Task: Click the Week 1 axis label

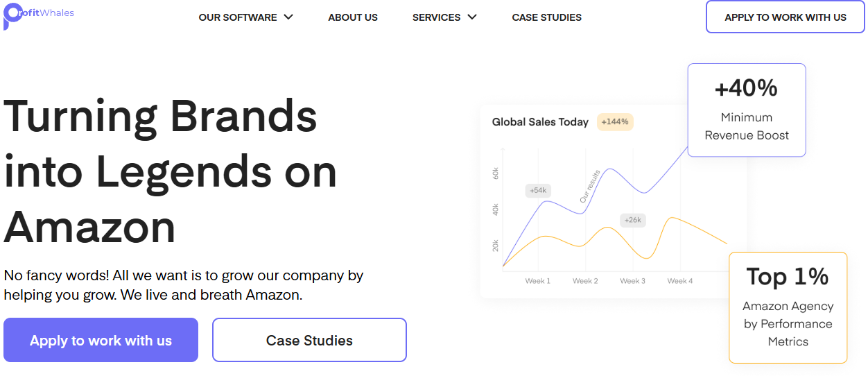Action: (x=537, y=281)
